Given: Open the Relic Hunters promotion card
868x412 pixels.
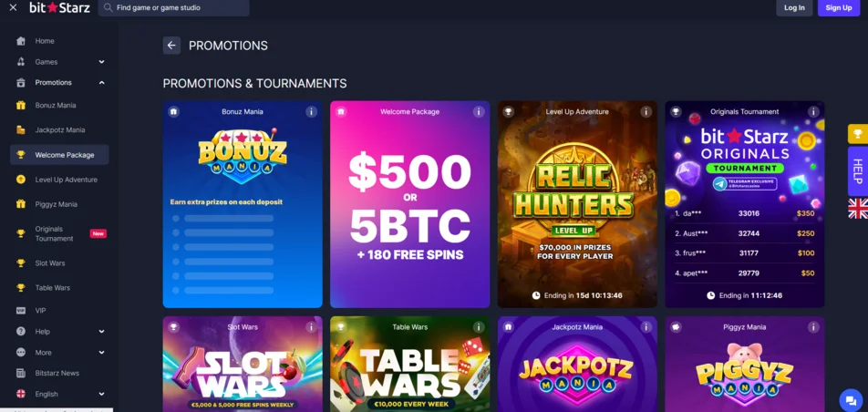Looking at the screenshot, I should 577,204.
